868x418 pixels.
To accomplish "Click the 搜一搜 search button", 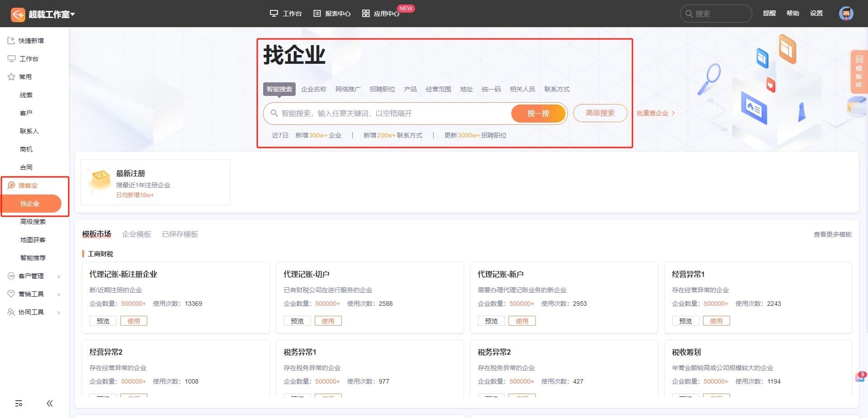I will coord(538,113).
